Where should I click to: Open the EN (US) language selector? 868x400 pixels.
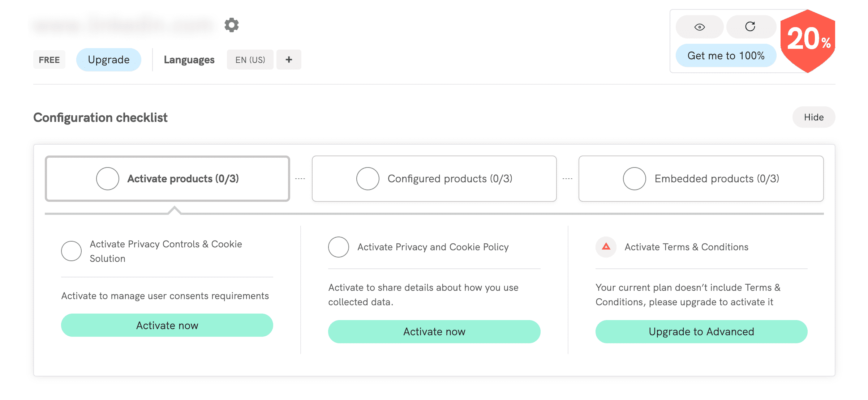click(x=250, y=59)
